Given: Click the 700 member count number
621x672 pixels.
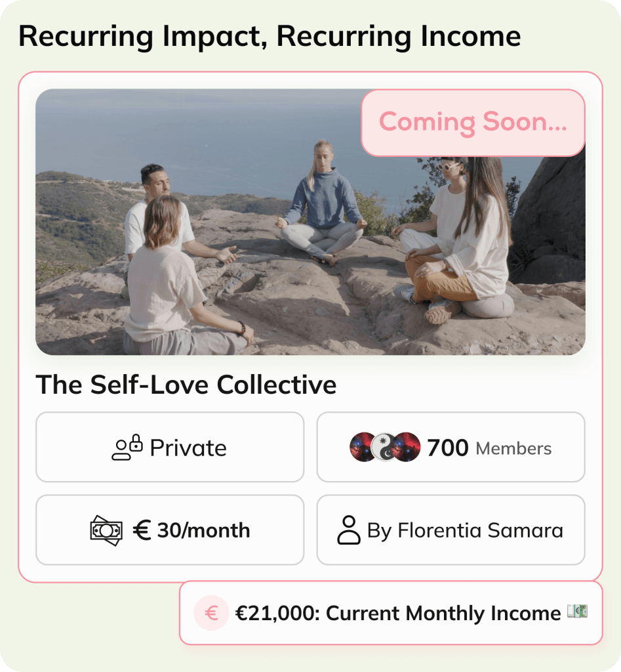Looking at the screenshot, I should pos(447,448).
